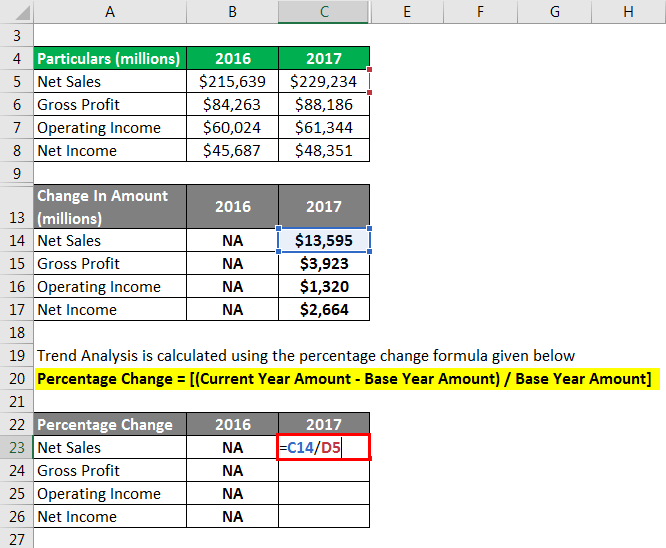
Task: Select the NA cell in row 17
Action: [x=232, y=309]
